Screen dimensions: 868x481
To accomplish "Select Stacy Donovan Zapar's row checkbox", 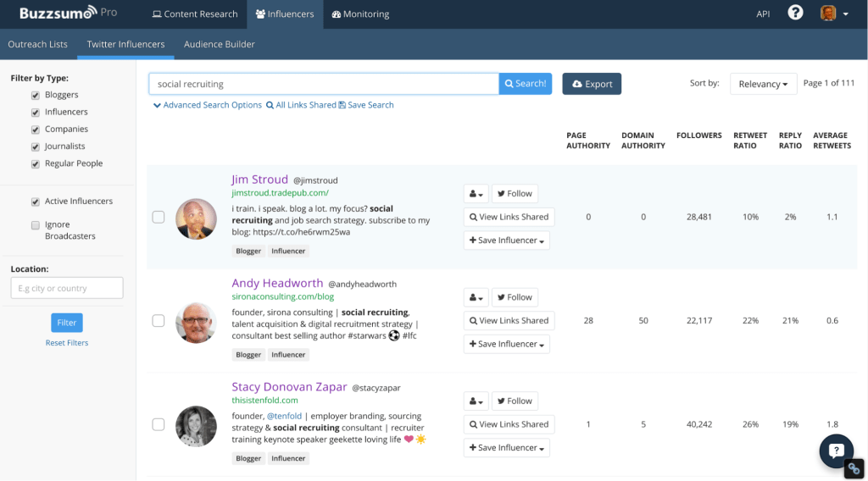I will click(159, 424).
